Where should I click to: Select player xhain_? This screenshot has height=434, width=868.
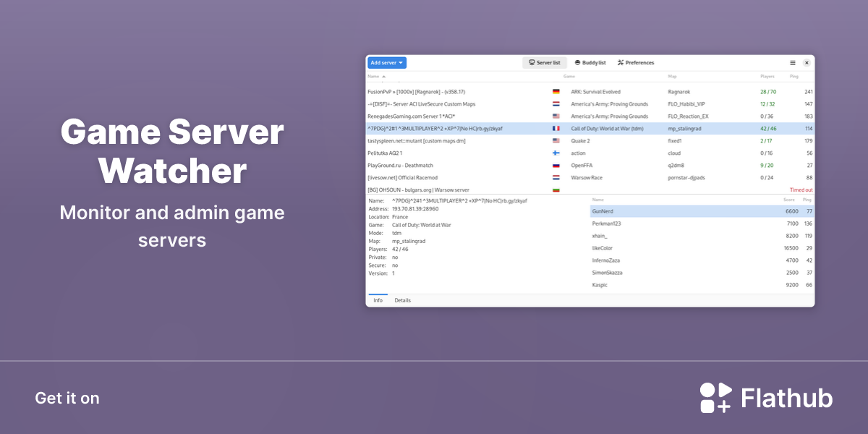click(702, 236)
